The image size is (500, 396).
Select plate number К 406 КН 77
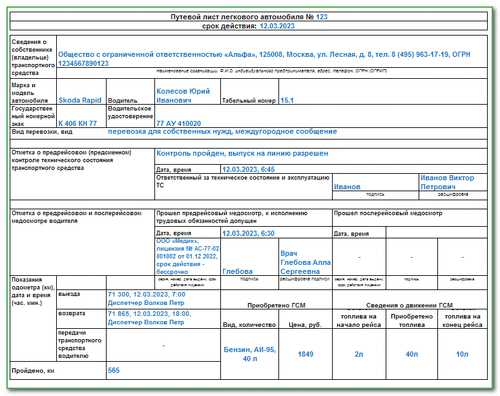point(77,123)
